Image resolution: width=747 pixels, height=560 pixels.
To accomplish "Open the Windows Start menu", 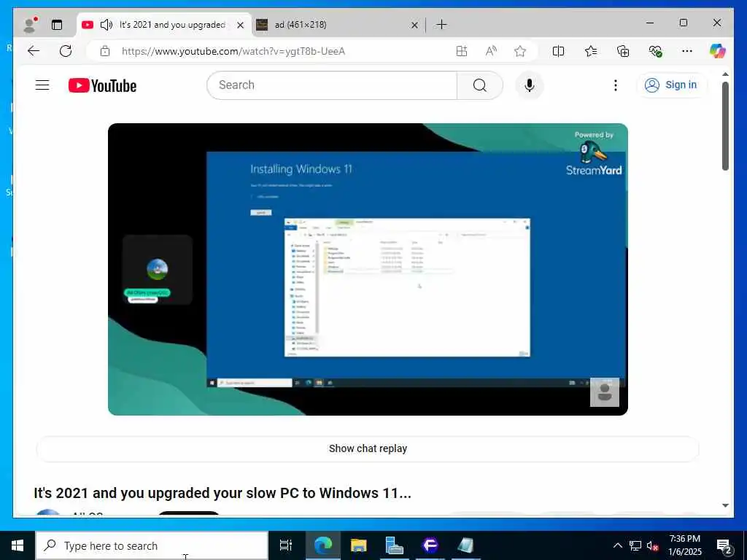I will tap(18, 545).
